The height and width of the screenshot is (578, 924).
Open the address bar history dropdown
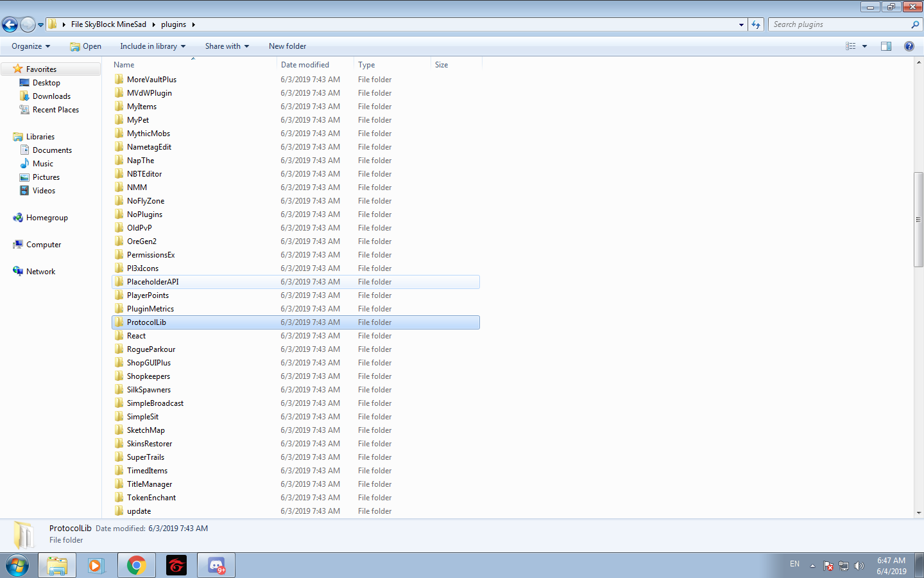pyautogui.click(x=741, y=24)
